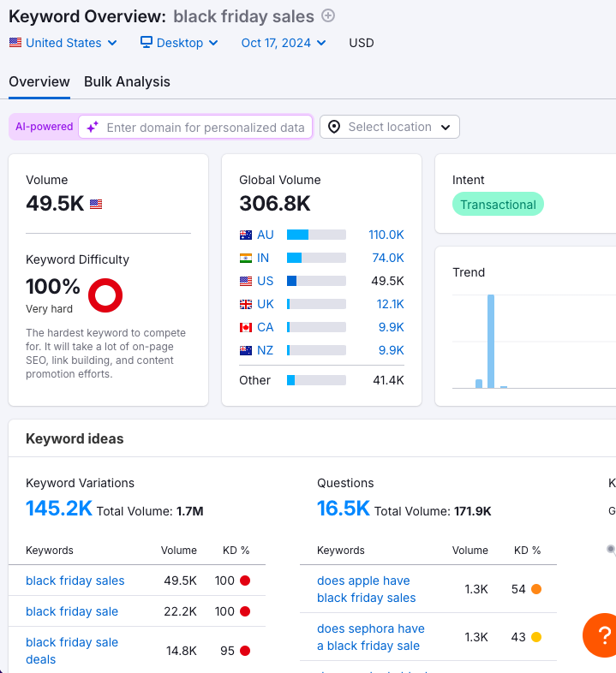Switch to the Bulk Analysis tab

pos(127,82)
